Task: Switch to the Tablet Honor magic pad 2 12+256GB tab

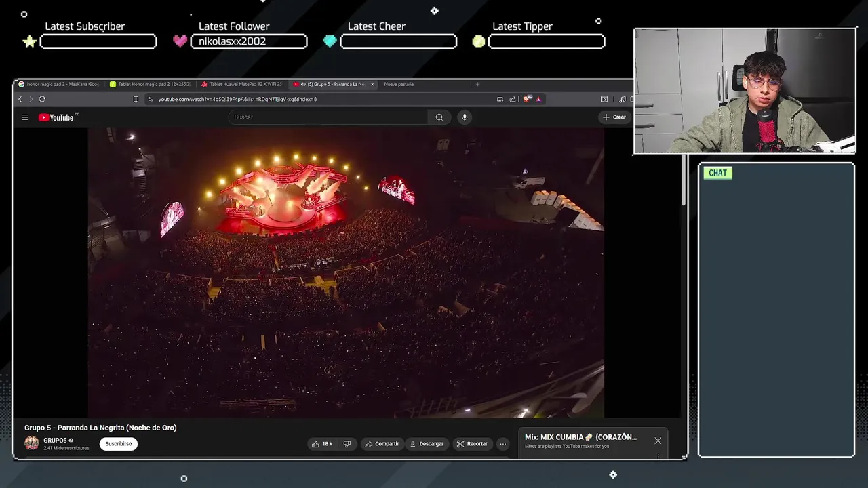Action: pos(151,84)
